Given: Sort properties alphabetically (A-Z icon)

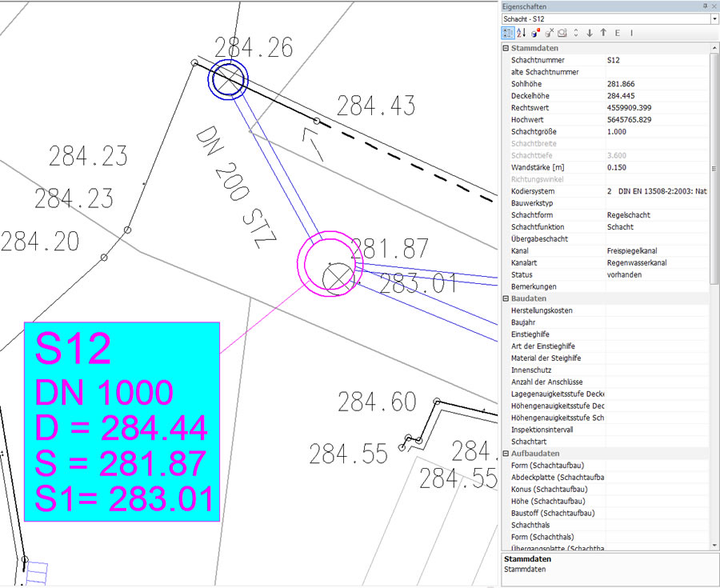Looking at the screenshot, I should point(521,33).
